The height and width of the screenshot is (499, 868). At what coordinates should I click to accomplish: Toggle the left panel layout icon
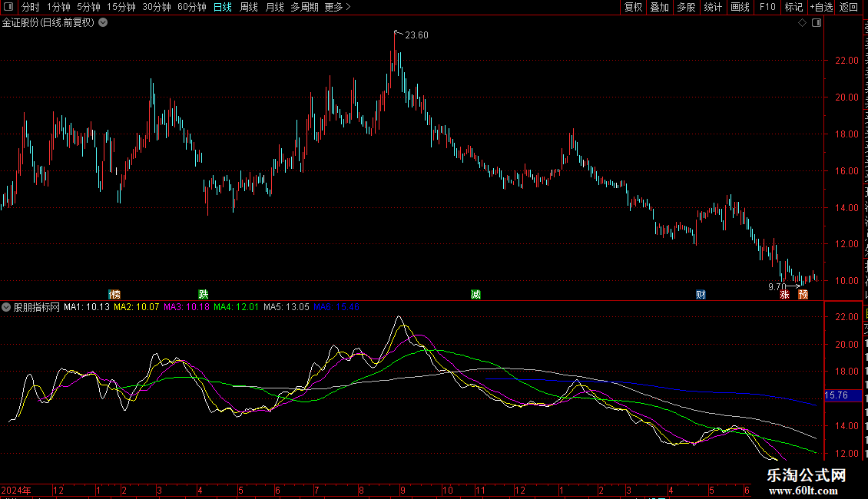pos(8,7)
